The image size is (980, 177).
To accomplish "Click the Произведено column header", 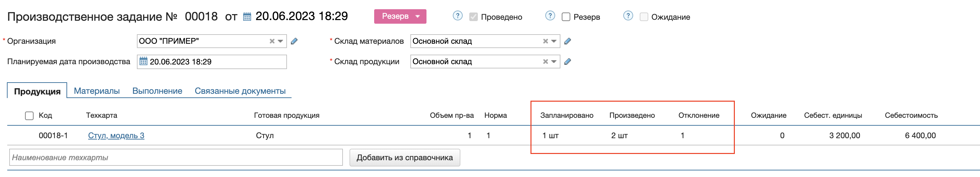I will click(x=632, y=115).
